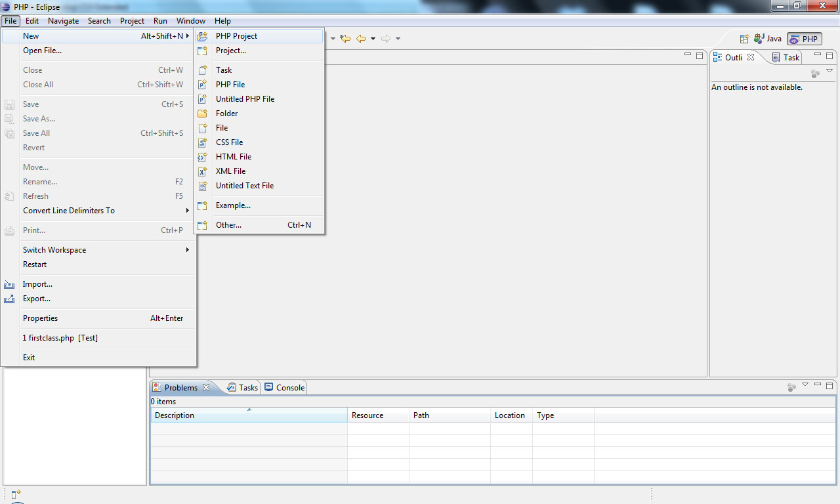Select the Outline tab
This screenshot has width=840, height=504.
pyautogui.click(x=734, y=58)
